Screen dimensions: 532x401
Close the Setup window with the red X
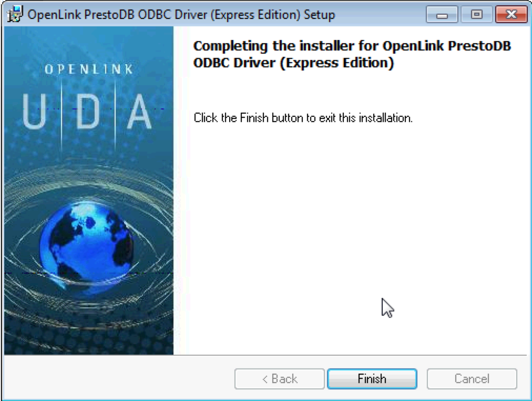(x=511, y=14)
